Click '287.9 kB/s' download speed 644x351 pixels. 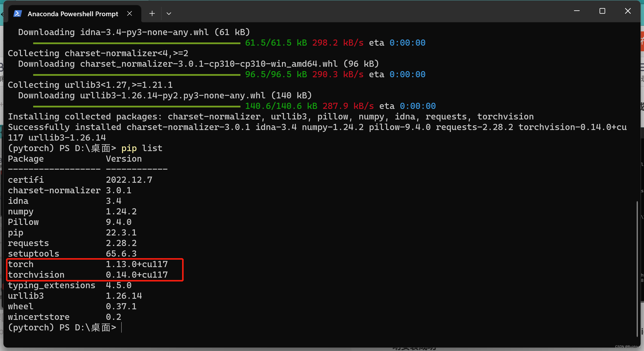point(348,106)
